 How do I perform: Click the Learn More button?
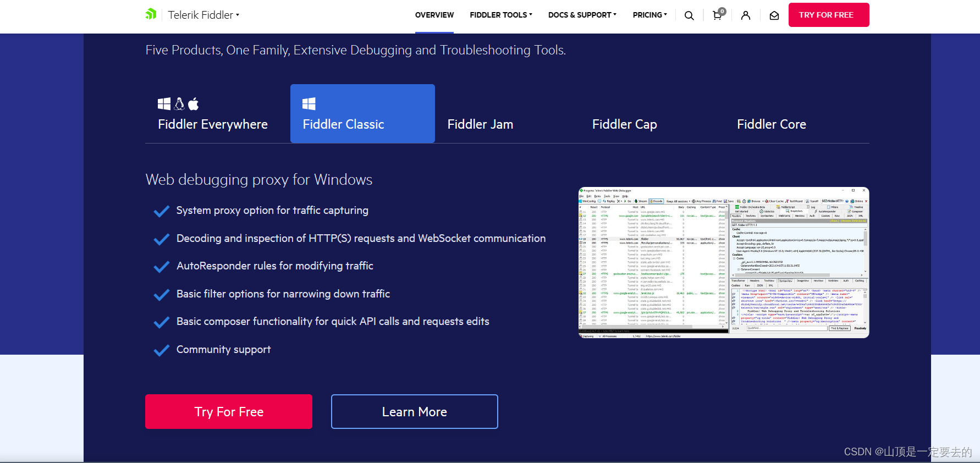tap(415, 411)
